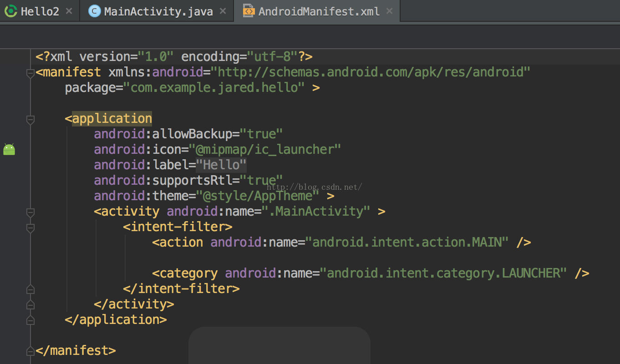Viewport: 620px width, 364px height.
Task: Click the action tag name
Action: (181, 242)
